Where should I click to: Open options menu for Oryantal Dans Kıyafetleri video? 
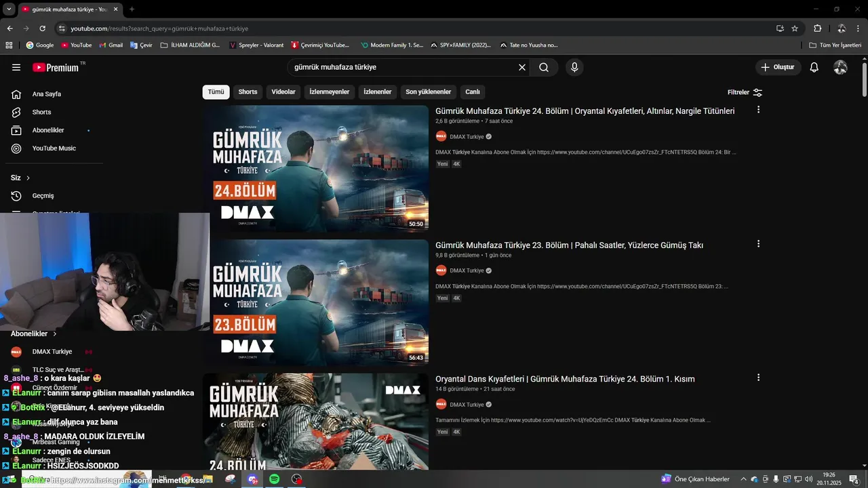[758, 378]
